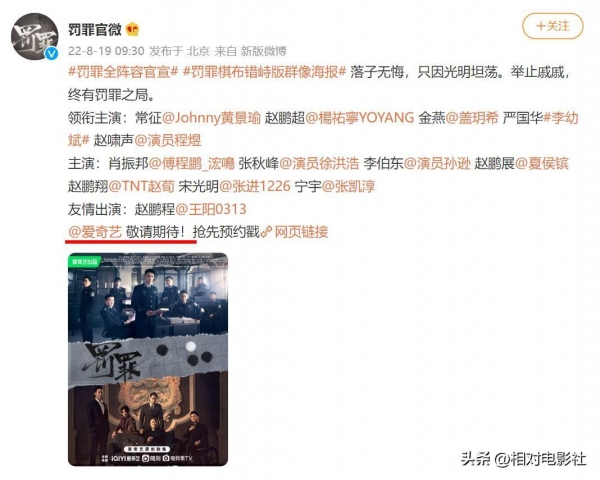Open mention @Johnny黄景瑜
The width and height of the screenshot is (600, 480).
pos(211,118)
